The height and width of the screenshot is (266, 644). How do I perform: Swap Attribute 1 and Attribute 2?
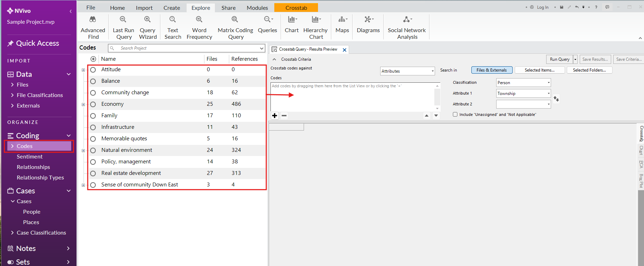click(556, 99)
